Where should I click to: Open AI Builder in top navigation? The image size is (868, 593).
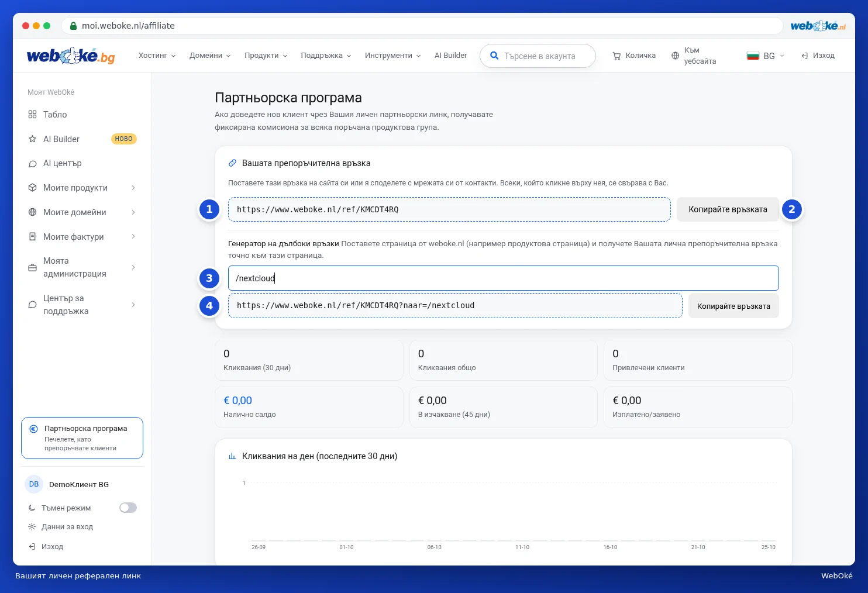pos(450,56)
